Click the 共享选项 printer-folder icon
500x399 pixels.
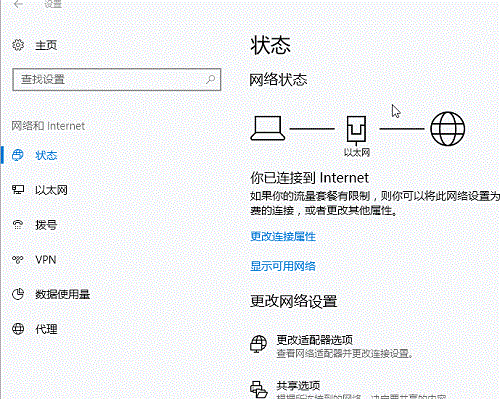click(259, 389)
